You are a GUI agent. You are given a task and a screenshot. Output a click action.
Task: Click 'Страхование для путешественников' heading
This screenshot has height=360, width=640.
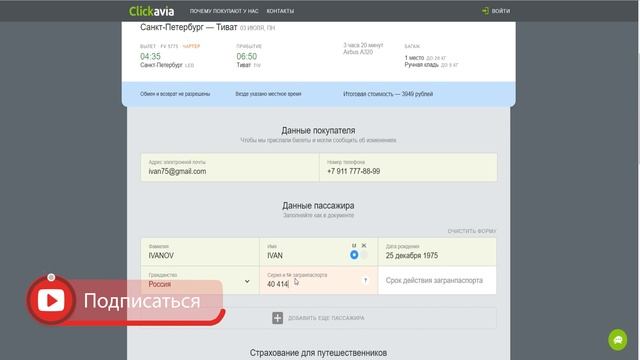click(318, 353)
